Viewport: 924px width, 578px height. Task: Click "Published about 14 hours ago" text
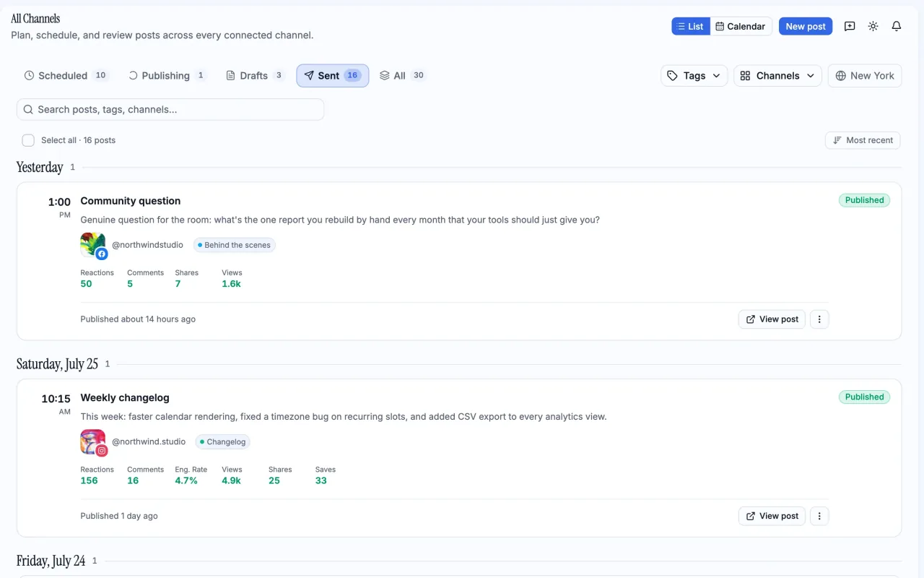[x=138, y=319]
